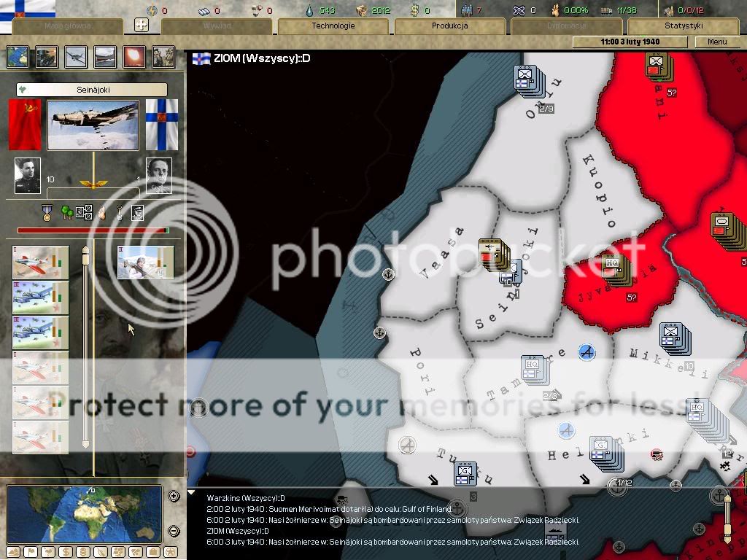This screenshot has width=747, height=560.
Task: Click the Finnish flag in battle panel
Action: (x=162, y=125)
